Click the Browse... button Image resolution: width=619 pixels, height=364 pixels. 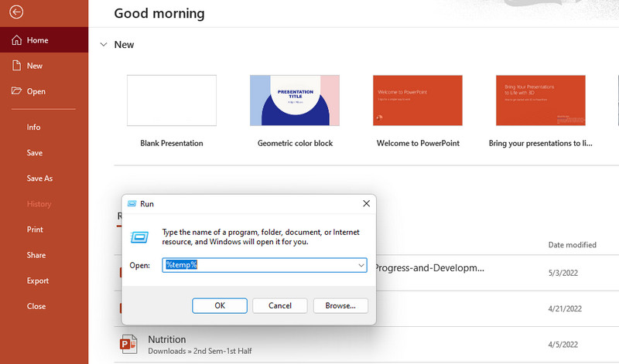[x=340, y=306]
